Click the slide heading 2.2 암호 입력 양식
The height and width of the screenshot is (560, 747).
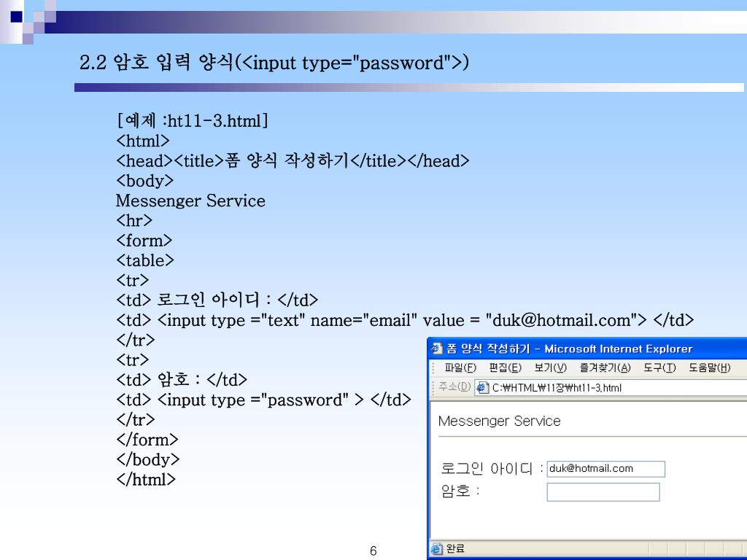(x=274, y=63)
